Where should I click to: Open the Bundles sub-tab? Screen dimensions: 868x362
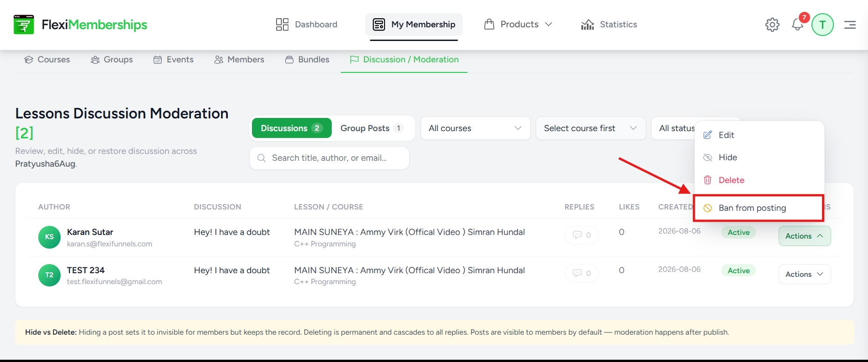tap(307, 60)
